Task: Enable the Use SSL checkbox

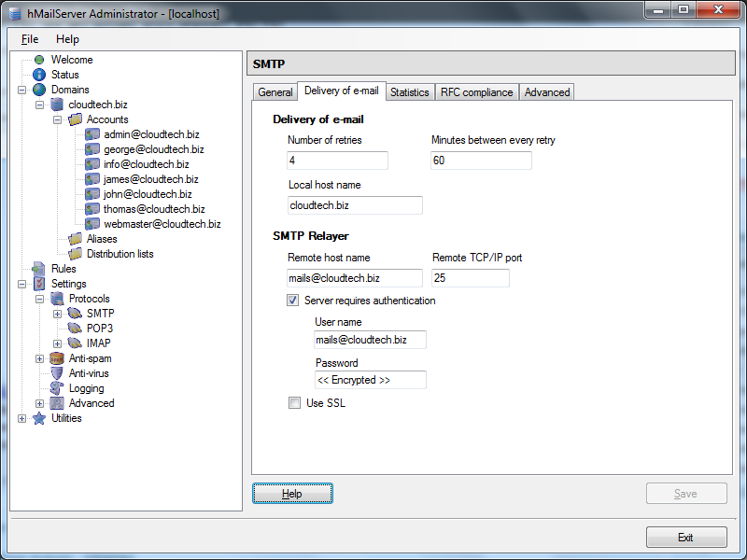Action: coord(294,403)
